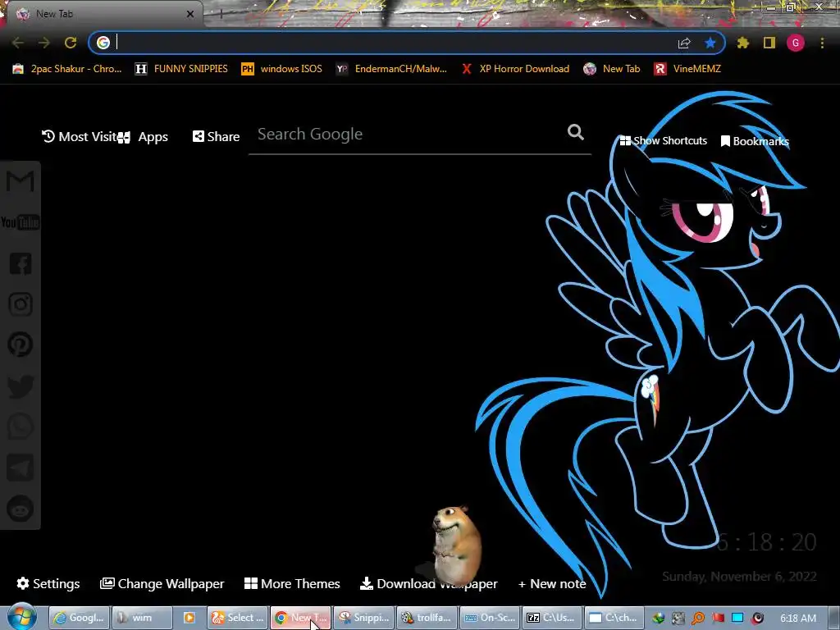Switch to Snipping Tool taskbar item
The image size is (840, 630).
click(x=363, y=618)
